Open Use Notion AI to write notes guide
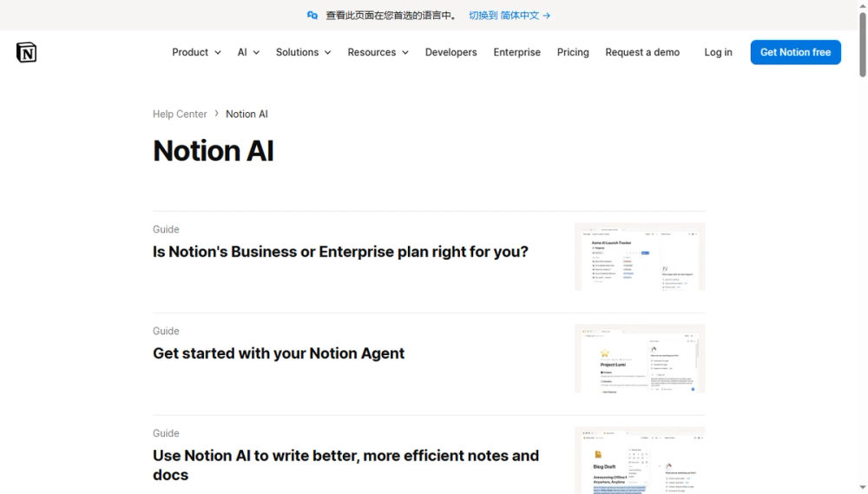 [346, 465]
